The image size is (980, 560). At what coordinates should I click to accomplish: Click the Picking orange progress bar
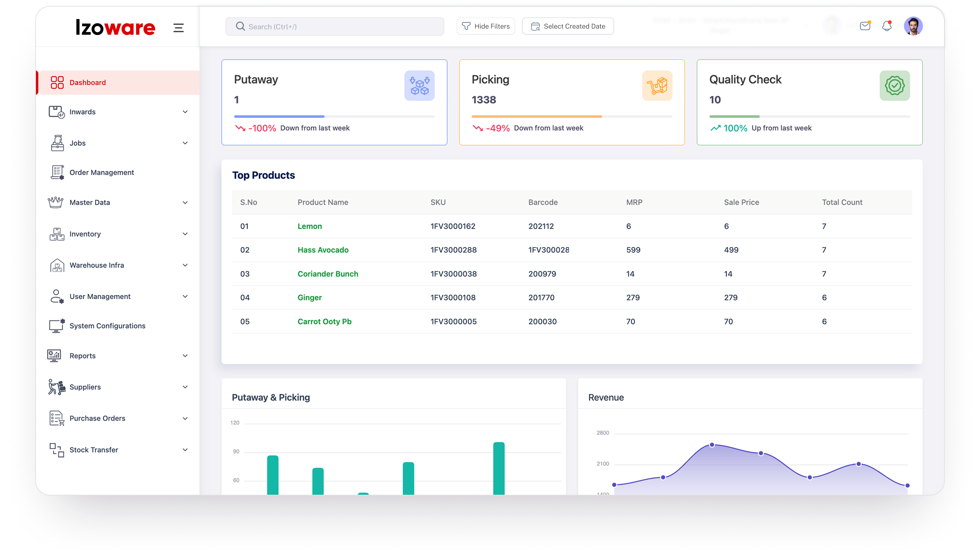[537, 116]
